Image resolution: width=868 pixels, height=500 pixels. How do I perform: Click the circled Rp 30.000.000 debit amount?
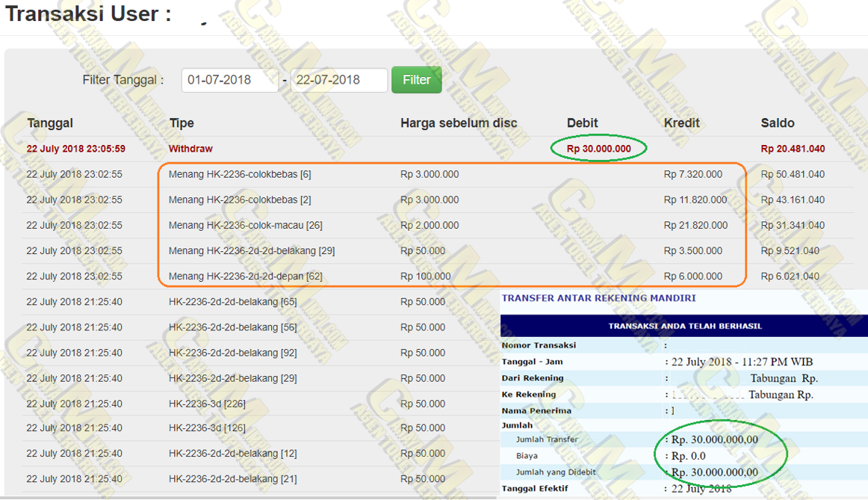599,149
